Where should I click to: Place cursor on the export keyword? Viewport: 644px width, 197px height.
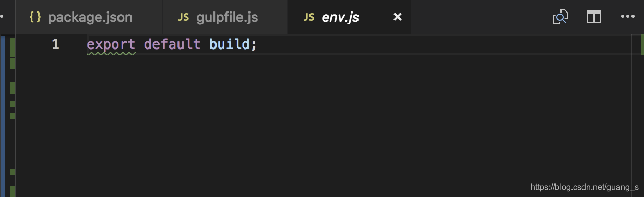111,44
